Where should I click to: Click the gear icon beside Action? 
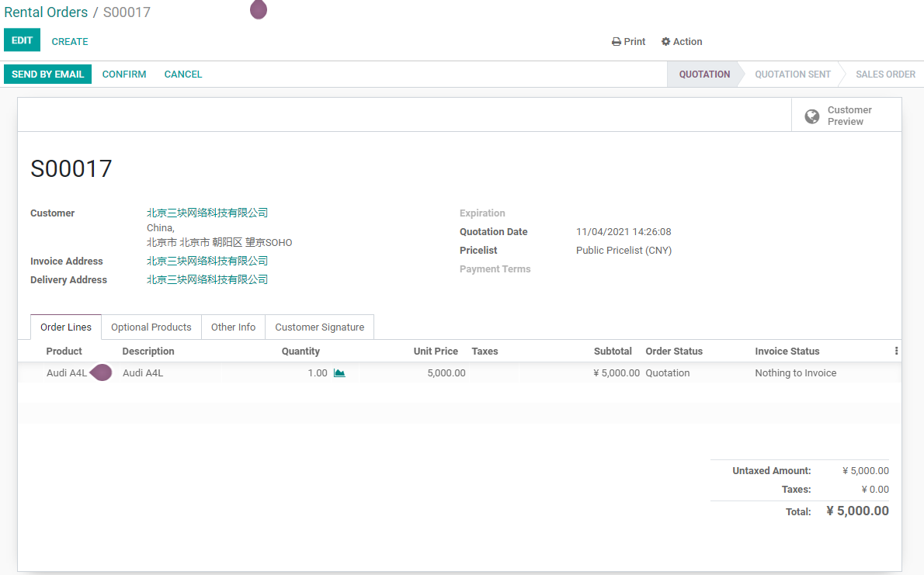point(666,42)
